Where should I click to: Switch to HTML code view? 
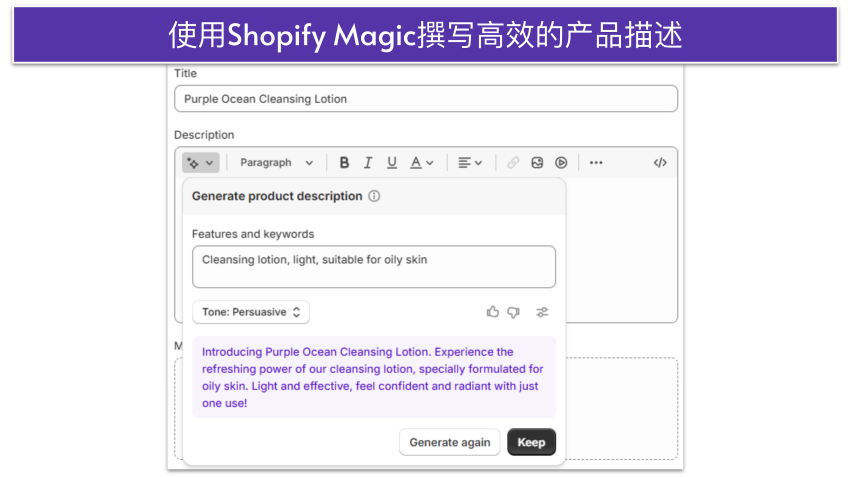pos(660,163)
